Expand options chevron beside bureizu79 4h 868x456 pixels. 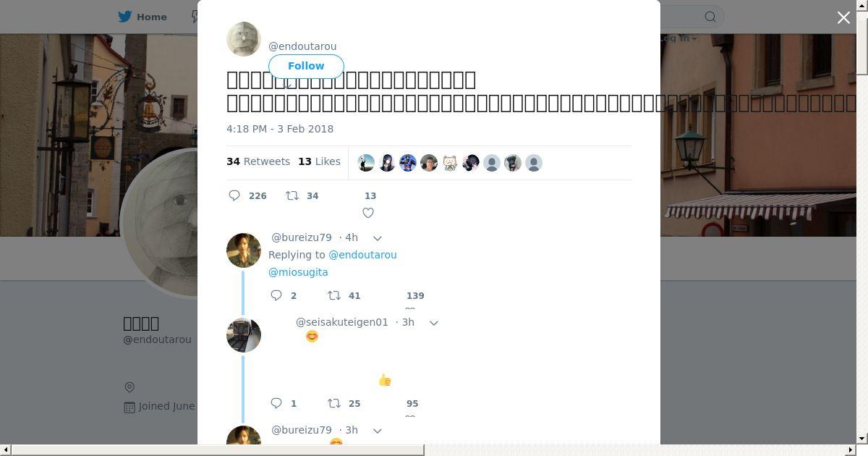coord(378,238)
